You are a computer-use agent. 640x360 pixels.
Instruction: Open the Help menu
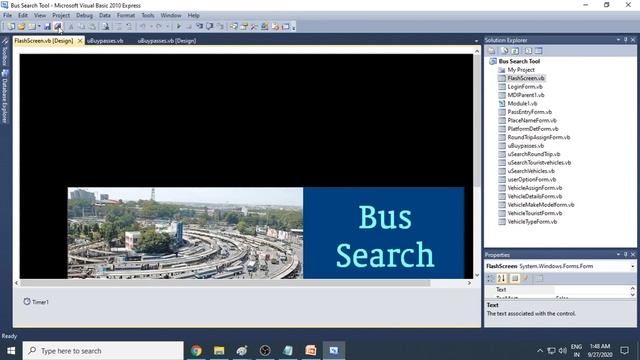193,16
